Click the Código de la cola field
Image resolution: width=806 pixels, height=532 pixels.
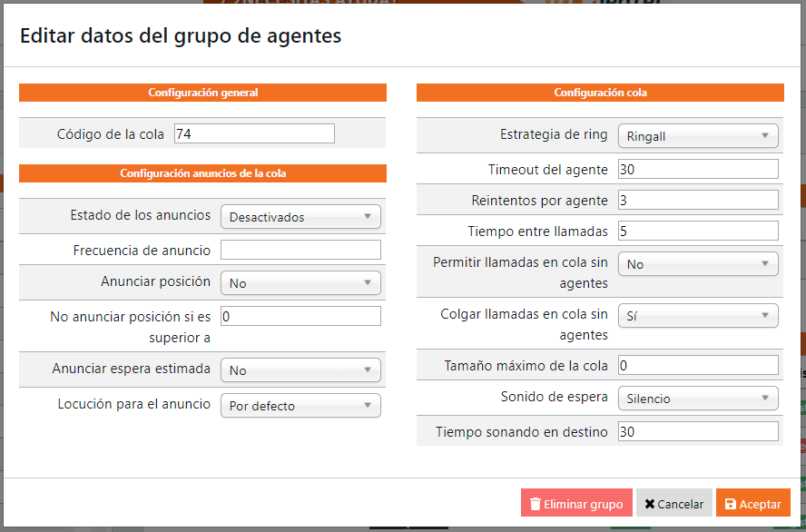click(x=254, y=134)
